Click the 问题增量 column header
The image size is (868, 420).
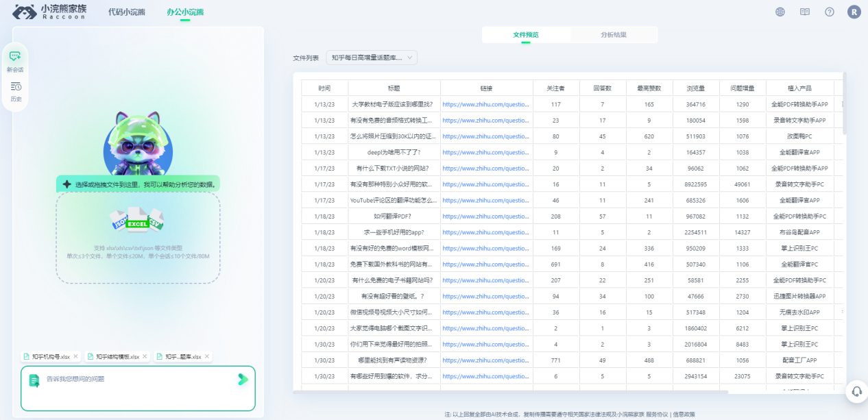[x=743, y=88]
